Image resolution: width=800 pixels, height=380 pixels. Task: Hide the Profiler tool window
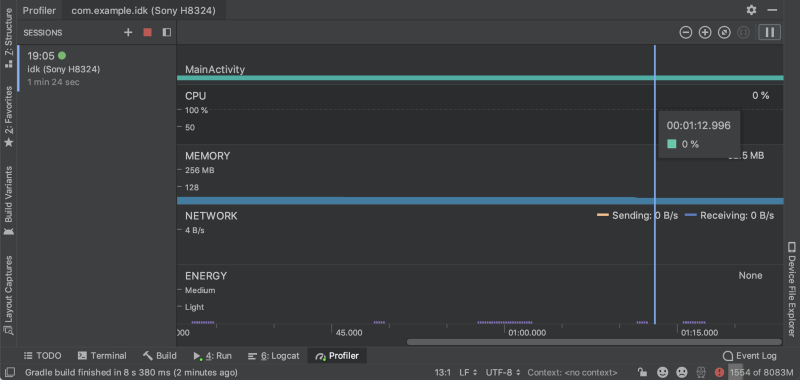(x=772, y=10)
